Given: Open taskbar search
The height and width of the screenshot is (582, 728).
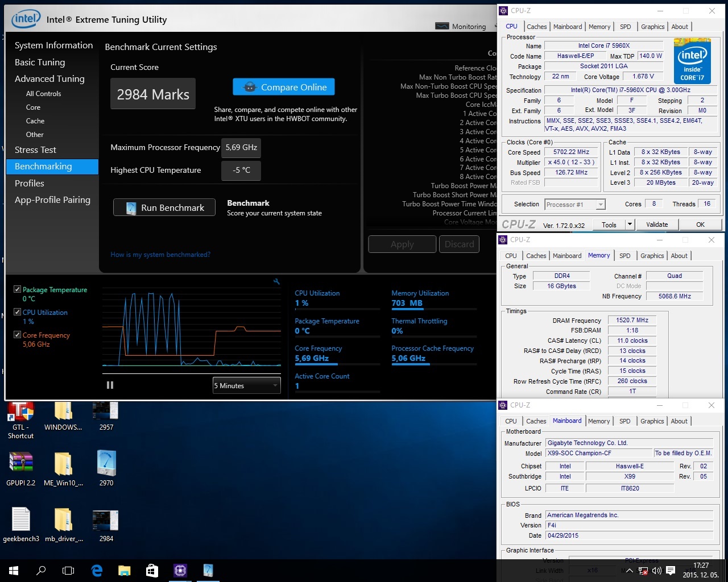Looking at the screenshot, I should pos(41,571).
